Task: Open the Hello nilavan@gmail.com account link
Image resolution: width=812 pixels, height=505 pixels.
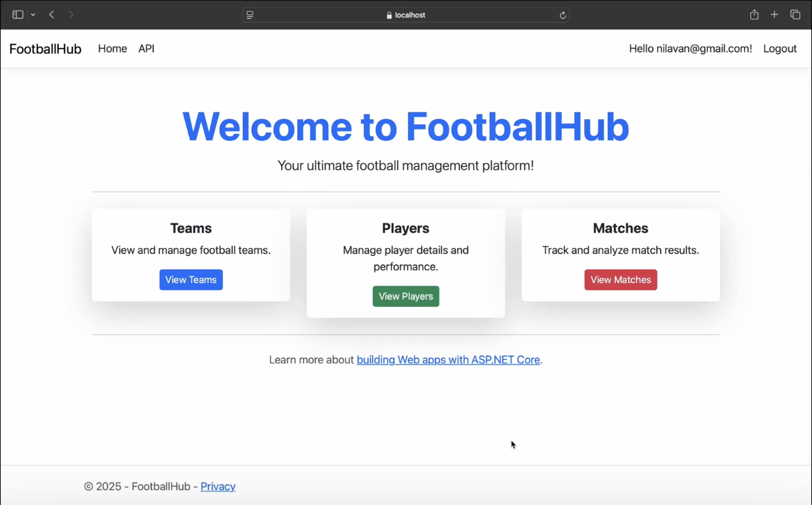Action: click(x=690, y=49)
